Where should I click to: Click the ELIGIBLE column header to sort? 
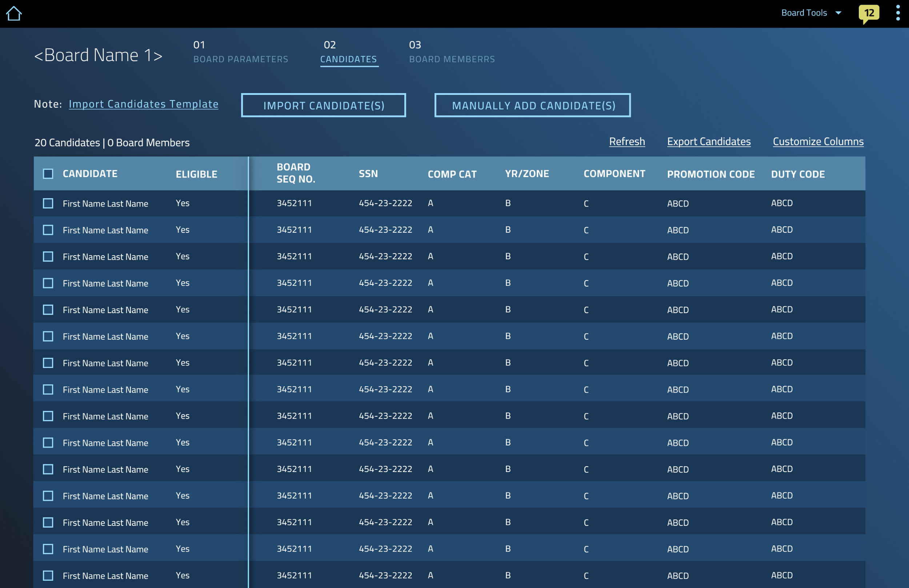pyautogui.click(x=196, y=174)
